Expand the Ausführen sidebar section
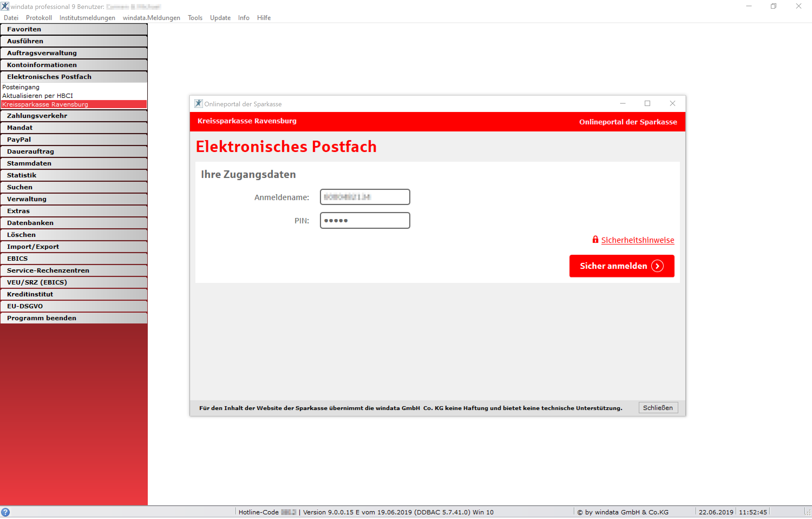 74,41
